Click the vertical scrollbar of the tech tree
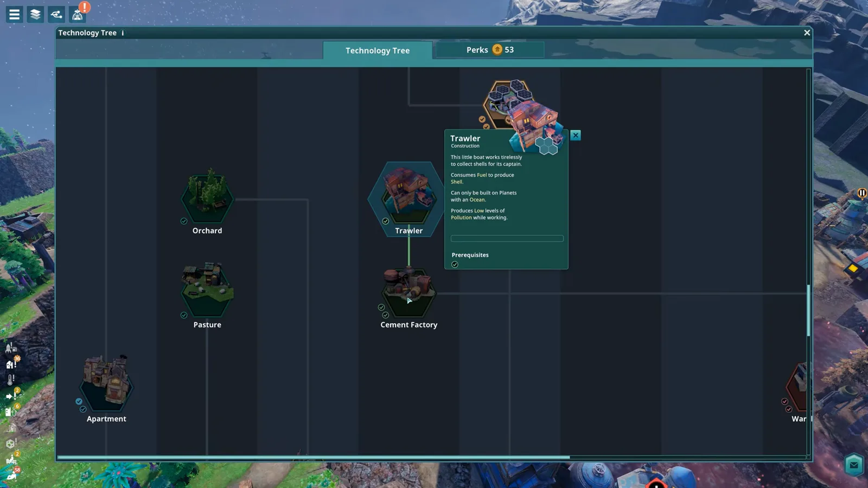The height and width of the screenshot is (488, 868). pos(808,310)
